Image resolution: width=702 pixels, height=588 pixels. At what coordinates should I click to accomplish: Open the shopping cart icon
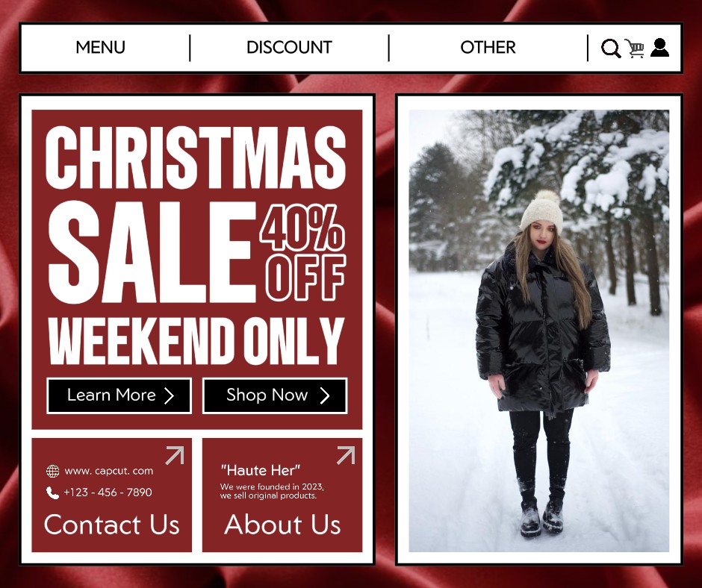click(x=634, y=48)
